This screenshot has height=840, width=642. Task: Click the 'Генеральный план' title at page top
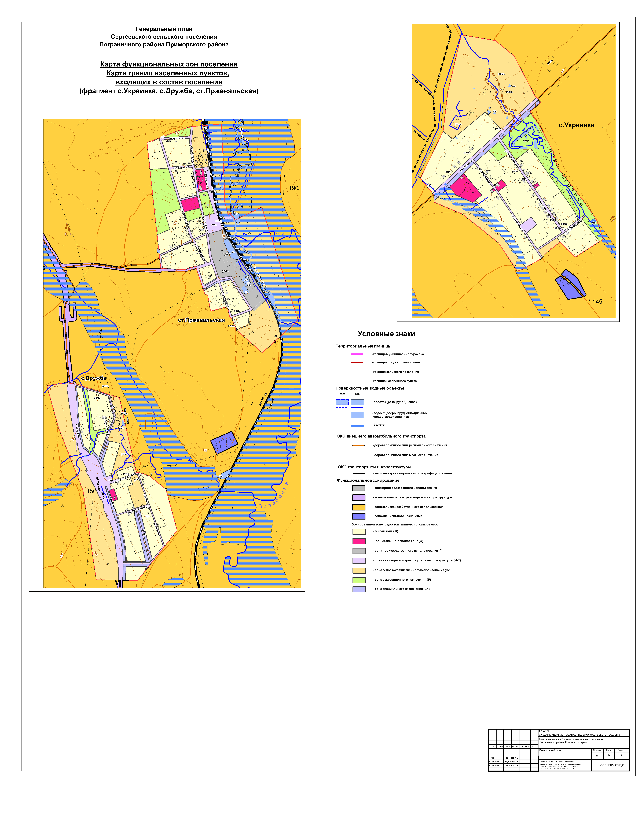click(164, 29)
